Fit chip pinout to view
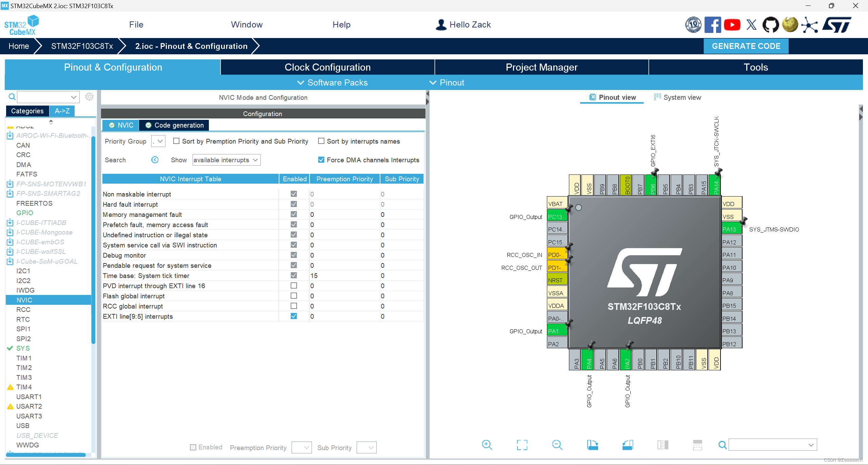The image size is (868, 465). (x=522, y=445)
